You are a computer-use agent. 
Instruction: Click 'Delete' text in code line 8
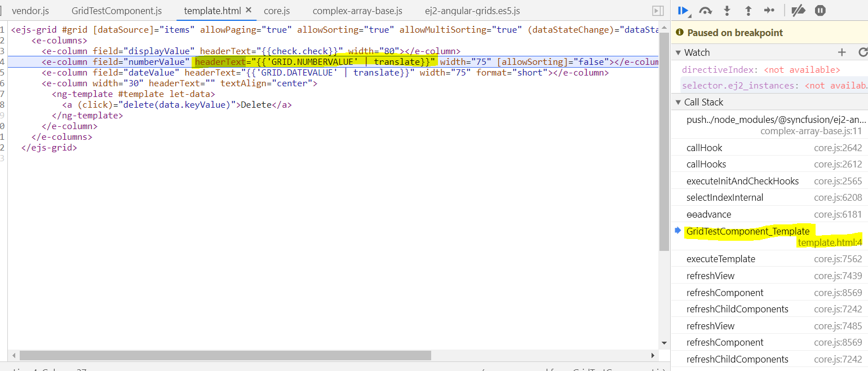pos(256,105)
